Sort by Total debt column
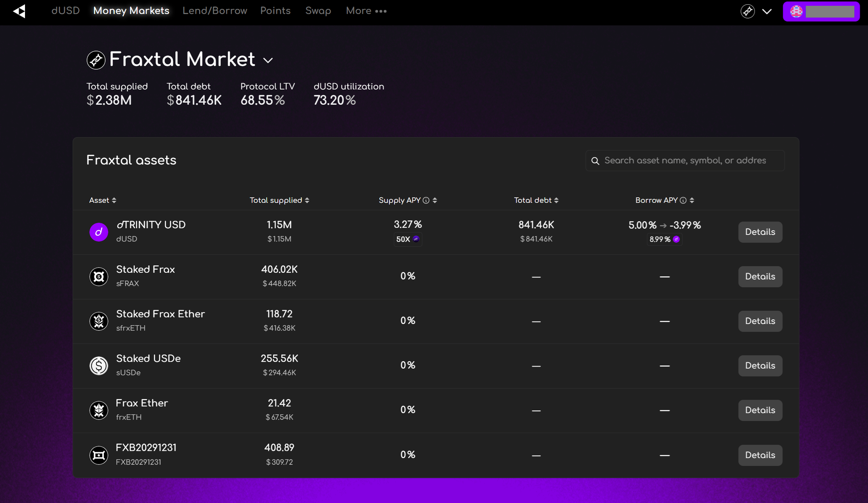 click(536, 200)
